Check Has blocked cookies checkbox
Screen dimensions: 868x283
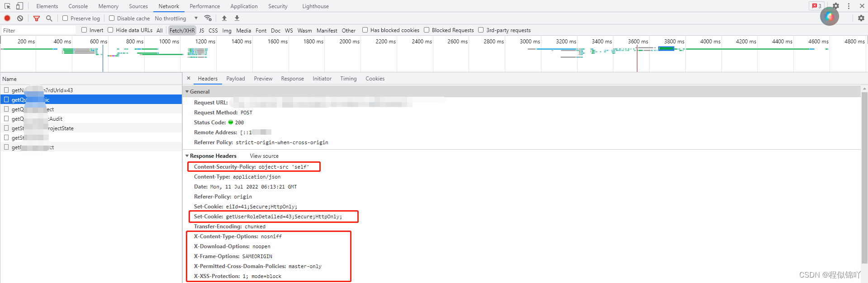click(365, 30)
